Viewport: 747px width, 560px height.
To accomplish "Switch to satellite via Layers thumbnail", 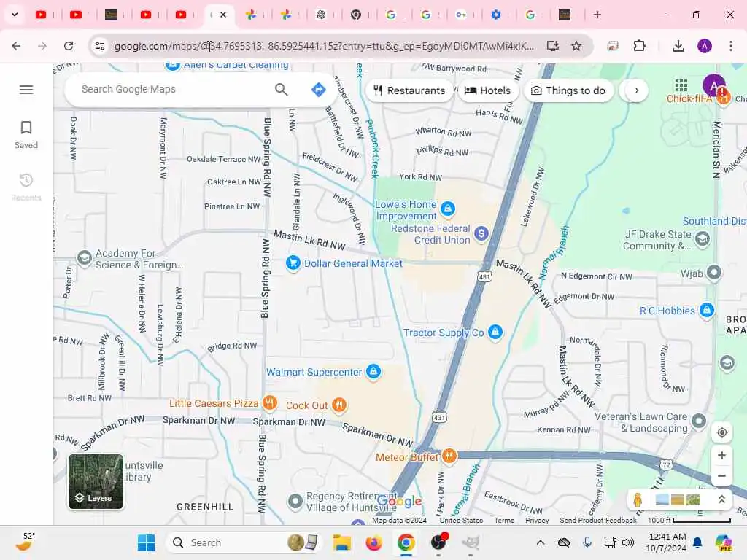I will click(96, 481).
